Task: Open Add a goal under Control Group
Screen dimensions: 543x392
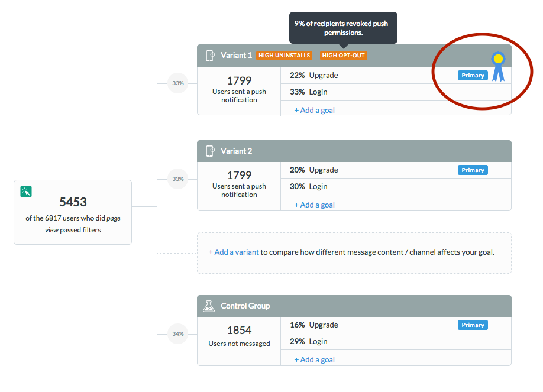Action: tap(313, 359)
